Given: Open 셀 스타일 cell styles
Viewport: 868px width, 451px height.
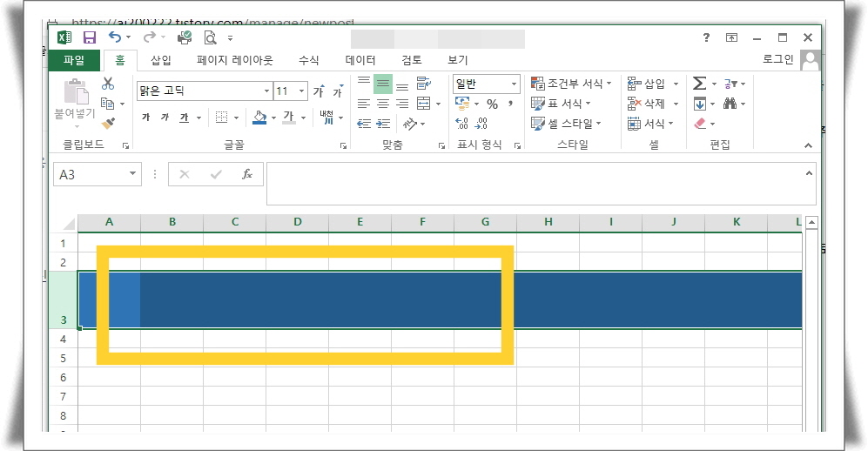Looking at the screenshot, I should [x=566, y=124].
